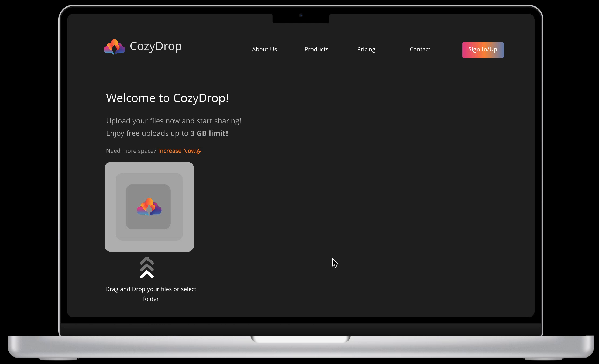Click the middle gray square ring
599x364 pixels.
[x=121, y=207]
